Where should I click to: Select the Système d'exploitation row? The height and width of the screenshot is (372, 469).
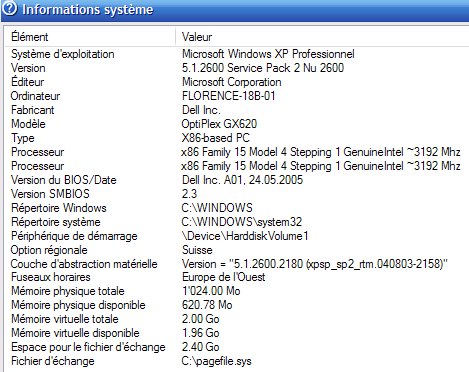(237, 54)
